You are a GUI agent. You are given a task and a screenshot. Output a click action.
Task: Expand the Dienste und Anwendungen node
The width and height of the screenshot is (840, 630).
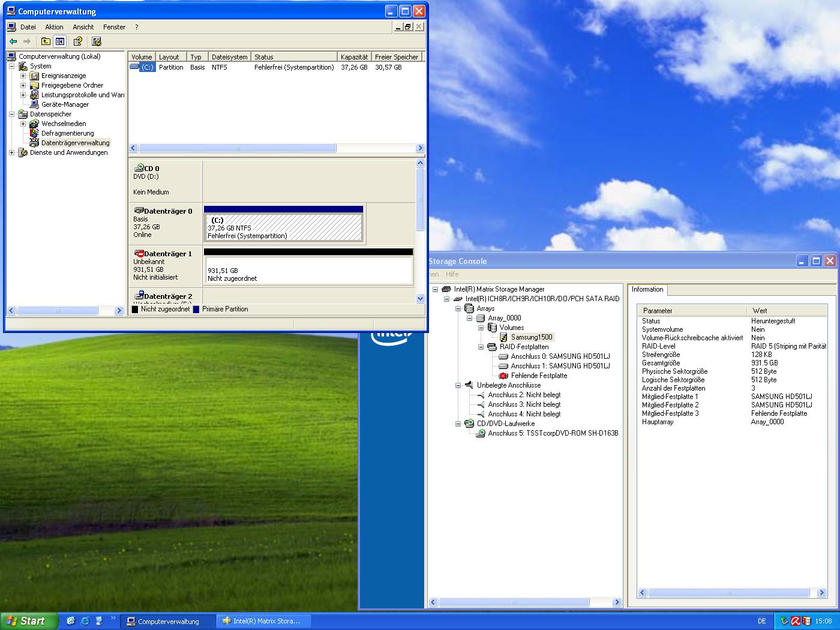[x=11, y=152]
